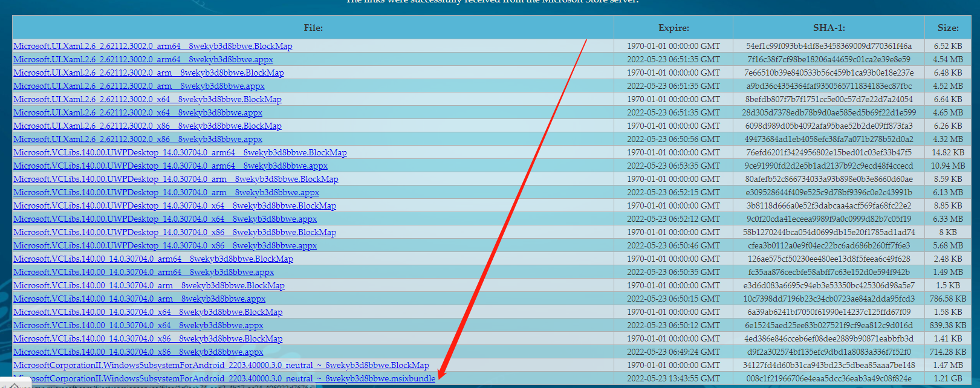Click the Size column header
Image resolution: width=980 pixels, height=388 pixels.
[947, 28]
